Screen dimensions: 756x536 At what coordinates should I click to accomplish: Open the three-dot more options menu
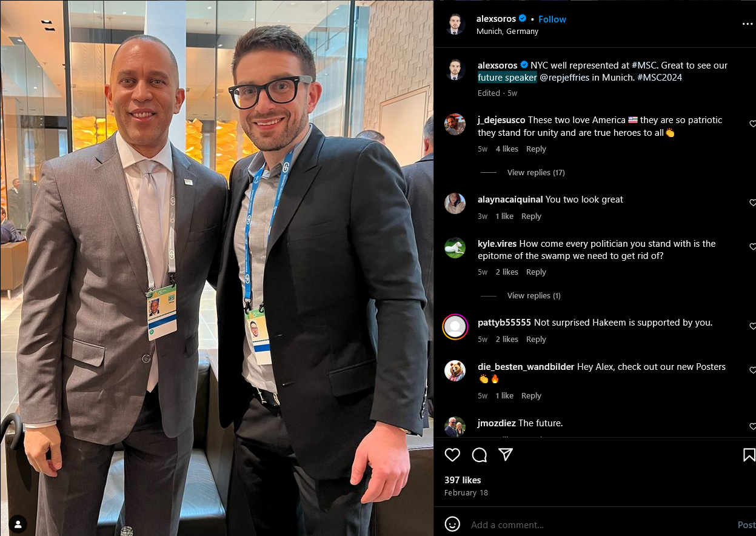pyautogui.click(x=747, y=24)
